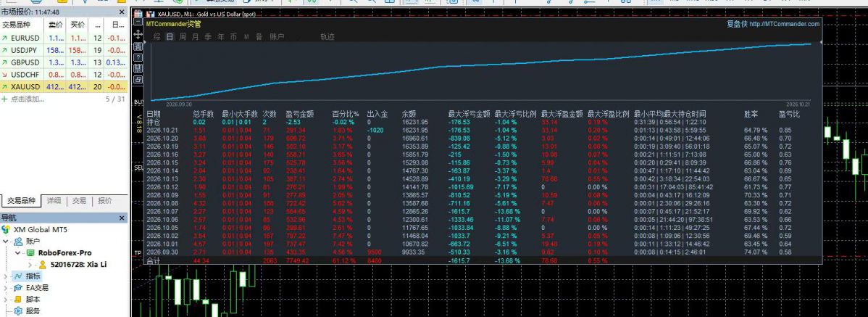Click the red down arrow beside USDCHF

point(5,75)
